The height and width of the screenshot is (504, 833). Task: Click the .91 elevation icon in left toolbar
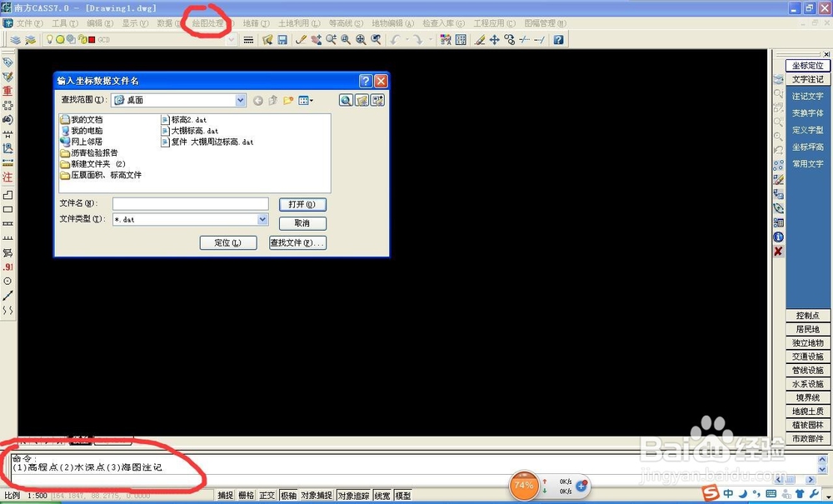pos(7,267)
